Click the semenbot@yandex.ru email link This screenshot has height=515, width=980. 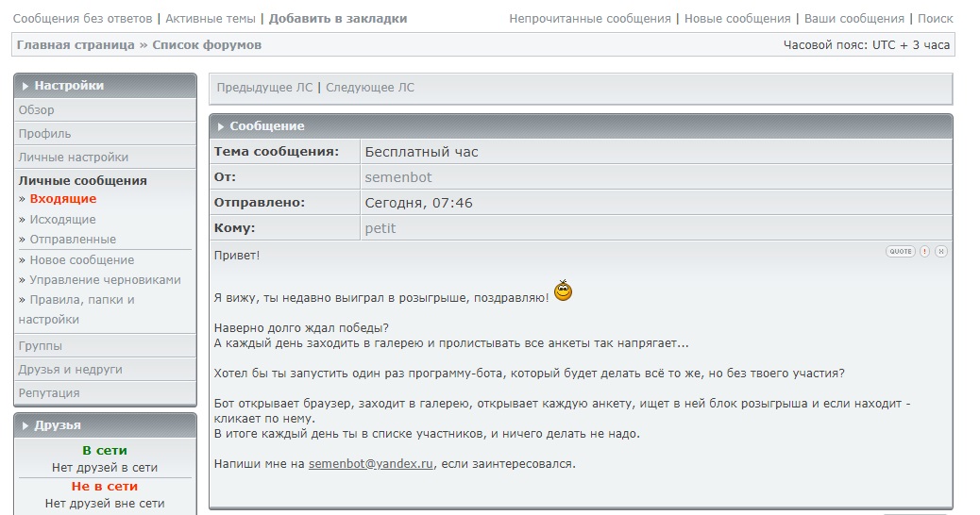[370, 464]
